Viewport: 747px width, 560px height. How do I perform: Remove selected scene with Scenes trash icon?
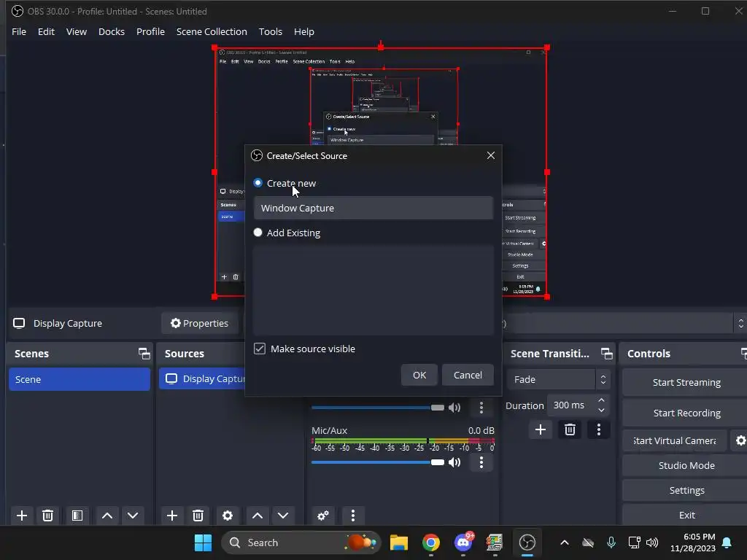(47, 516)
